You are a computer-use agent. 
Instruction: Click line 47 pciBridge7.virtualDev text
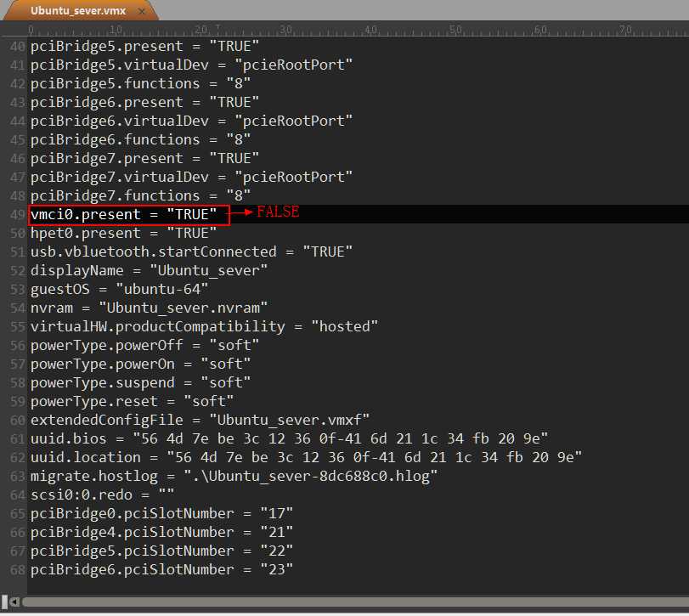click(x=191, y=177)
